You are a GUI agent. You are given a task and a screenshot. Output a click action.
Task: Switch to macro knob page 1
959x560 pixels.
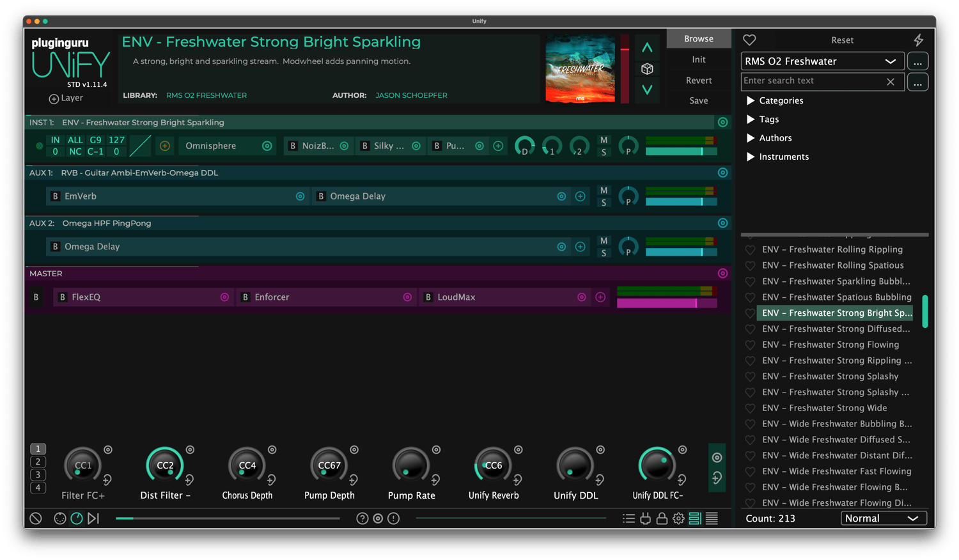pyautogui.click(x=38, y=449)
